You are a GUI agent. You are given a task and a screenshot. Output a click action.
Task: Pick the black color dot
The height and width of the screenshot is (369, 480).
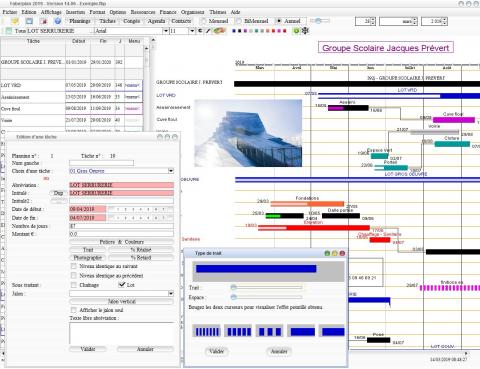point(240,31)
